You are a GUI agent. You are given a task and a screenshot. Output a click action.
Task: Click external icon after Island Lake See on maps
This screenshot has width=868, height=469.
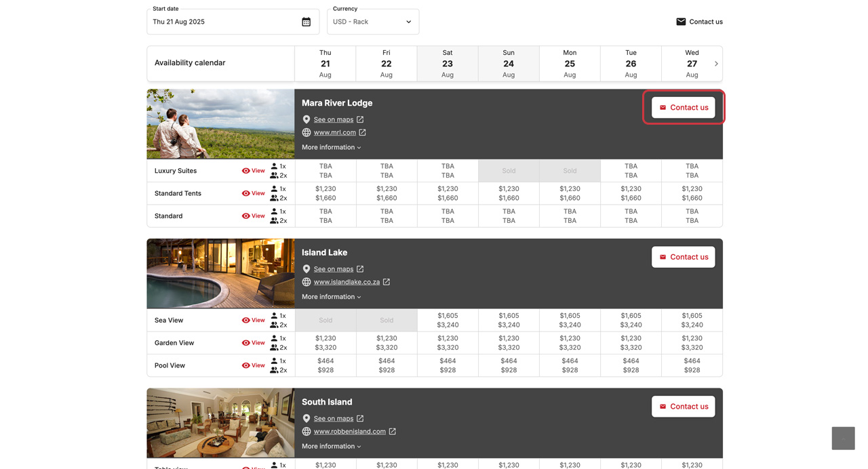[x=360, y=269]
